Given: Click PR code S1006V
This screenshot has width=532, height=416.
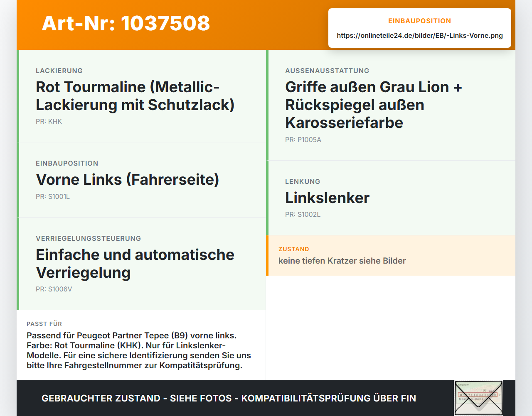Looking at the screenshot, I should (54, 289).
